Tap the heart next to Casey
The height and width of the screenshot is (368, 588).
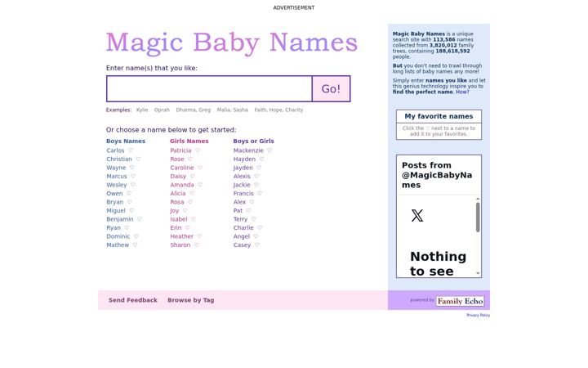pyautogui.click(x=257, y=245)
